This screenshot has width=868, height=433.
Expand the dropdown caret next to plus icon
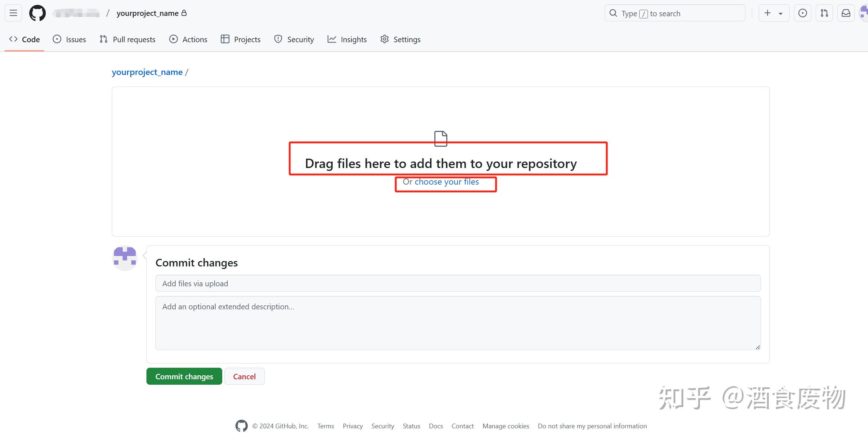pyautogui.click(x=780, y=13)
